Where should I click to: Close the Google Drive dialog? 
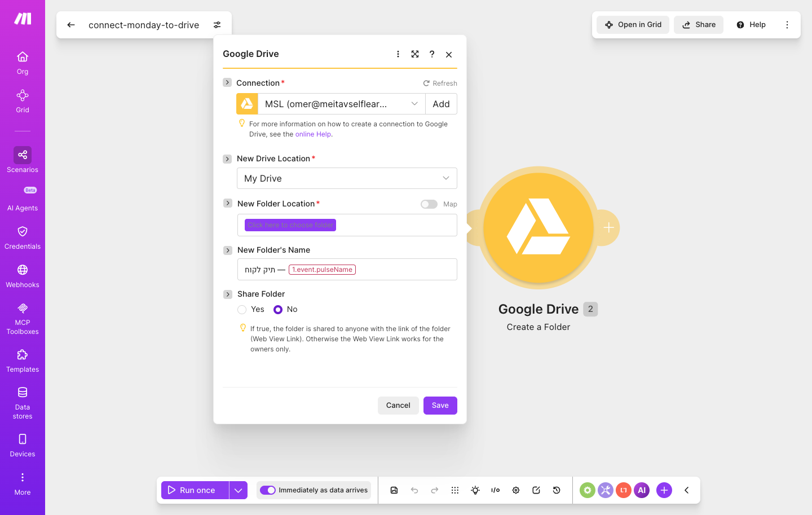[x=449, y=55]
